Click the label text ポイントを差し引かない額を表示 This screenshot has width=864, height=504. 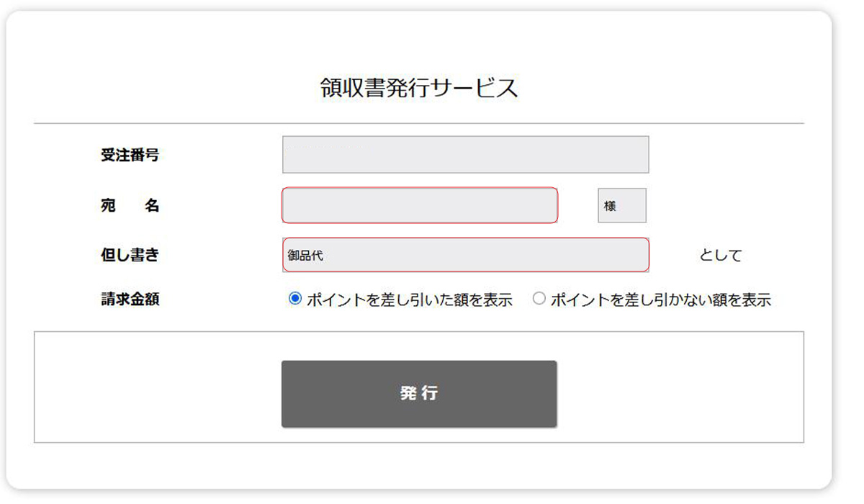660,300
